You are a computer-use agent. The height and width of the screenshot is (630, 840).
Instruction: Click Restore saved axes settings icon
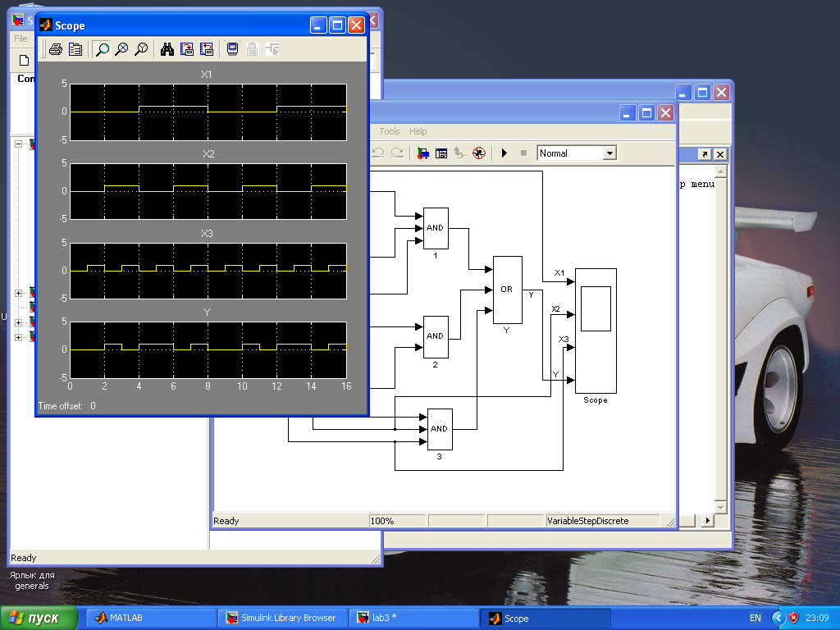point(206,50)
